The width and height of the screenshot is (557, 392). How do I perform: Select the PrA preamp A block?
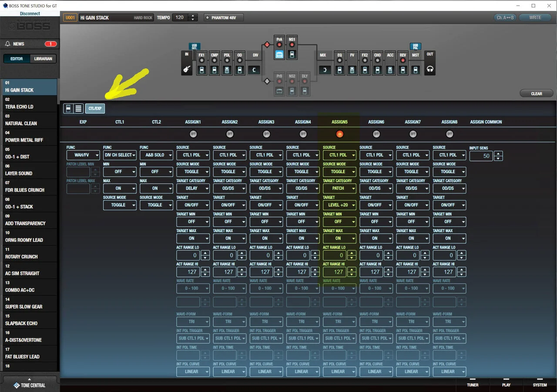(x=279, y=54)
